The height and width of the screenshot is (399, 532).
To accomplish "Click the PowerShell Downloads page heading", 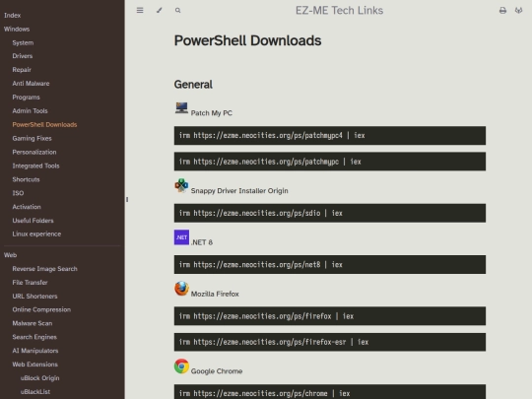I will point(247,40).
